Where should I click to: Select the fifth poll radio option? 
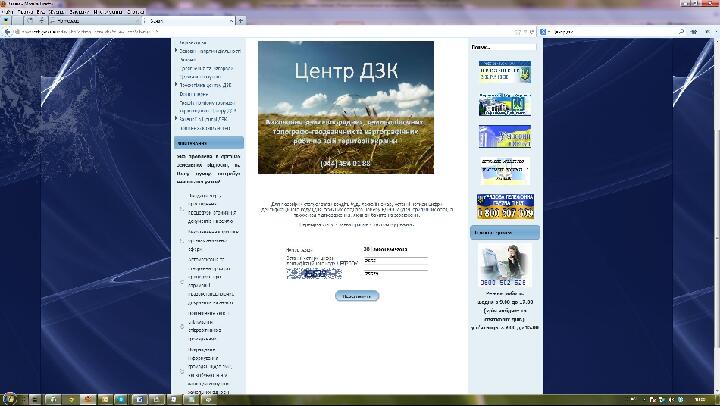[x=181, y=371]
